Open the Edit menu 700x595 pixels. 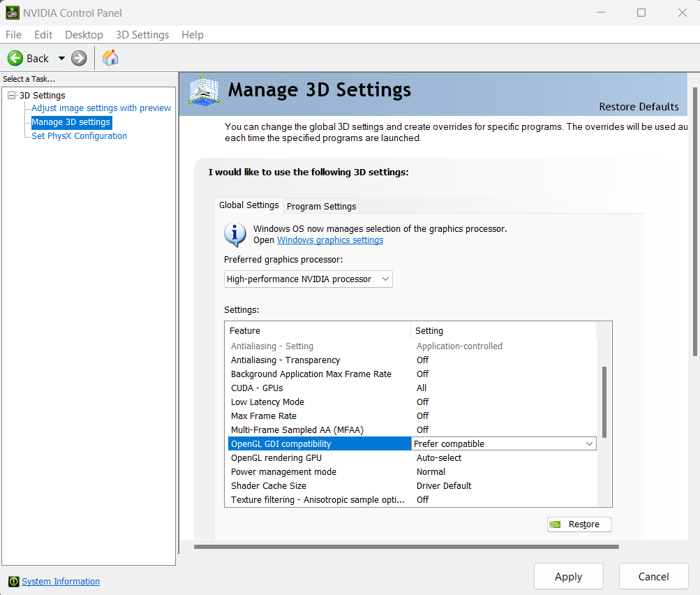pyautogui.click(x=43, y=35)
